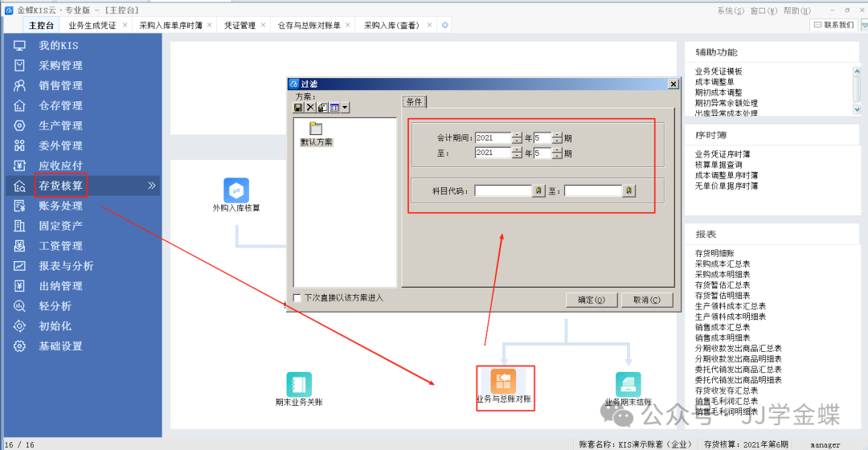Click the delete scheme X icon

pos(310,108)
